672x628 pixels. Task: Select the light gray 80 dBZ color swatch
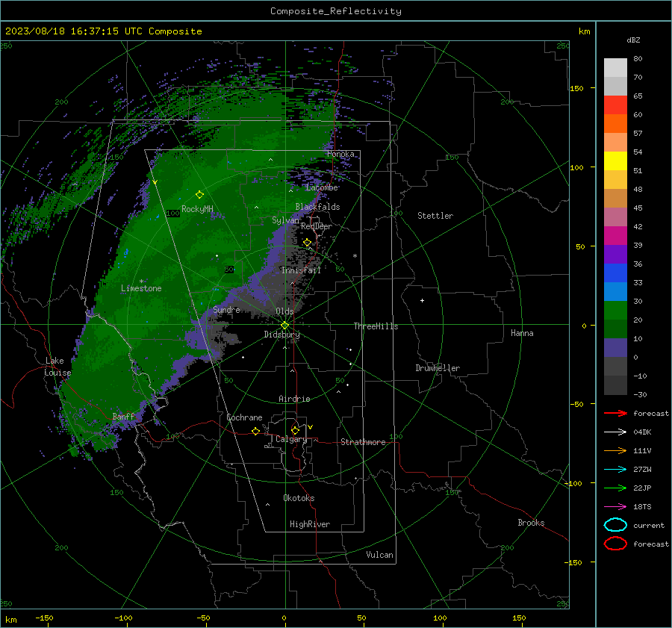(615, 68)
